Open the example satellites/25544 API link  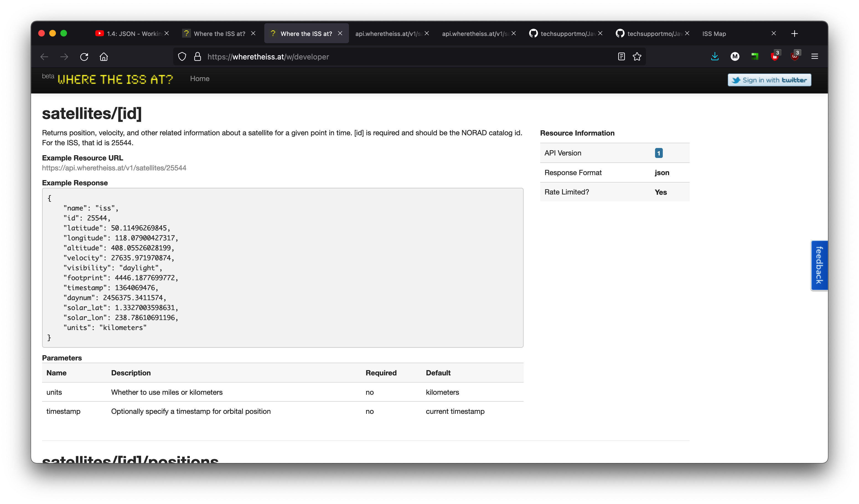pyautogui.click(x=114, y=168)
